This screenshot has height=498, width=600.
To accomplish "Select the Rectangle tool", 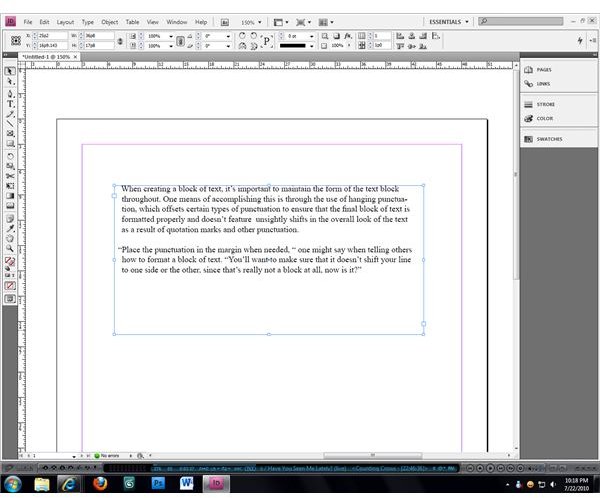I will pos(10,144).
